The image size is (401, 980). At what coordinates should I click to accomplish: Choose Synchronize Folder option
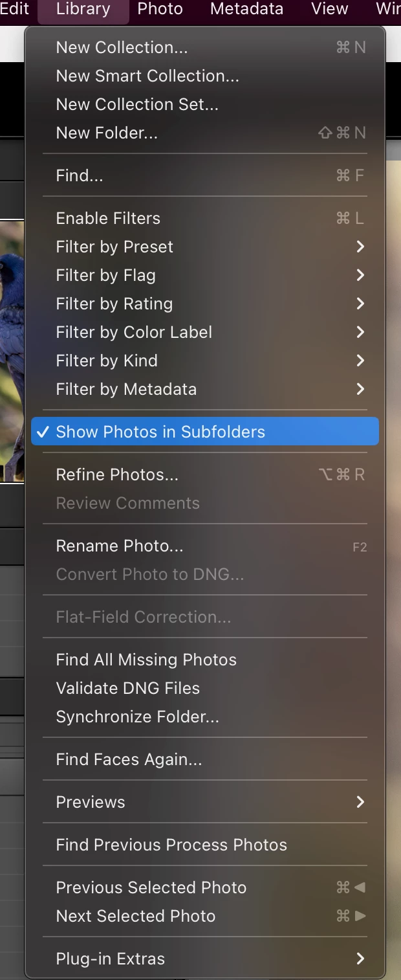point(204,717)
